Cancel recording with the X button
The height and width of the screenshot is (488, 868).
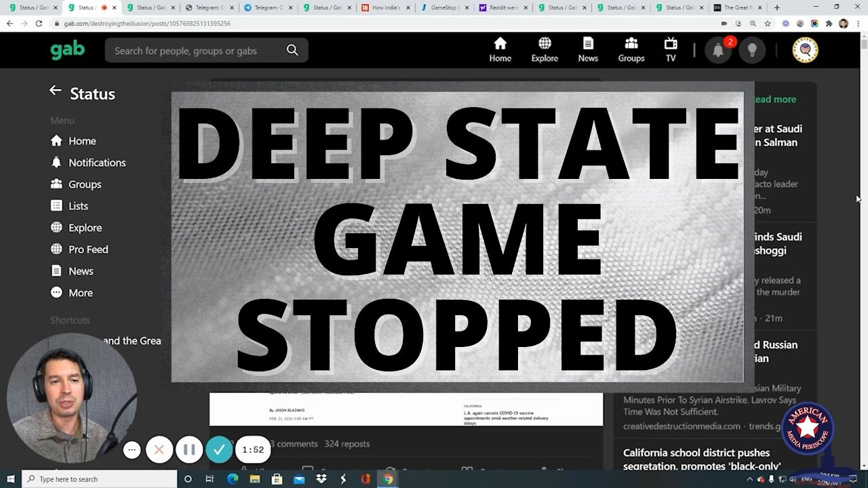[x=159, y=449]
